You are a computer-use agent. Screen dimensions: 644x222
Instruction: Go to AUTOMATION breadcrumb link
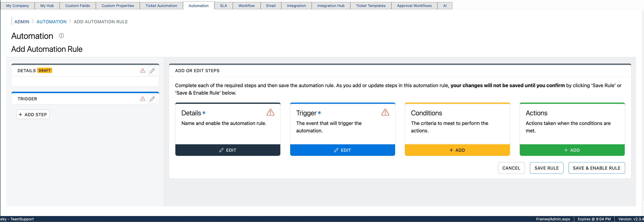(x=52, y=22)
